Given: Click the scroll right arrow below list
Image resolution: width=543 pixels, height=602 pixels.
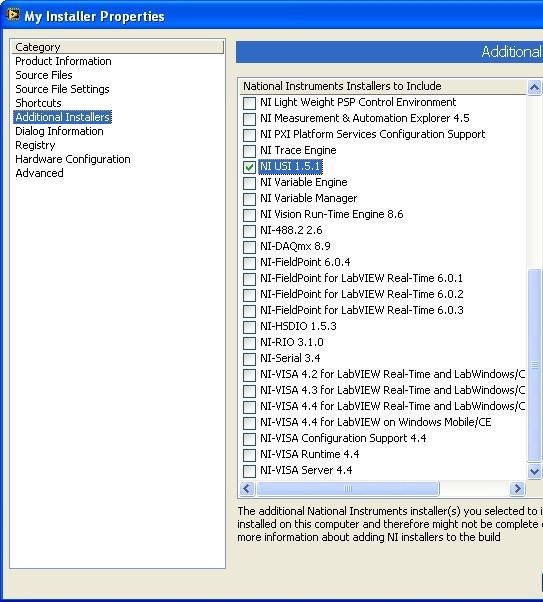Looking at the screenshot, I should point(517,488).
